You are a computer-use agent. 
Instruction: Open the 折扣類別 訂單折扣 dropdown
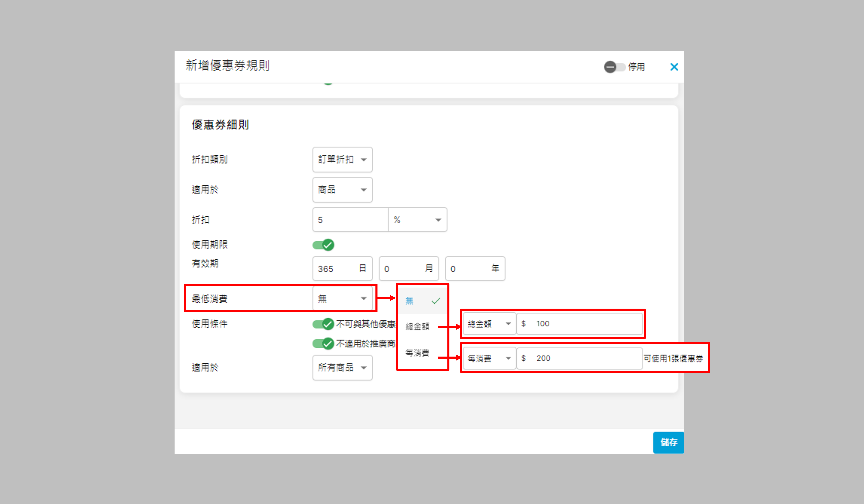[342, 159]
